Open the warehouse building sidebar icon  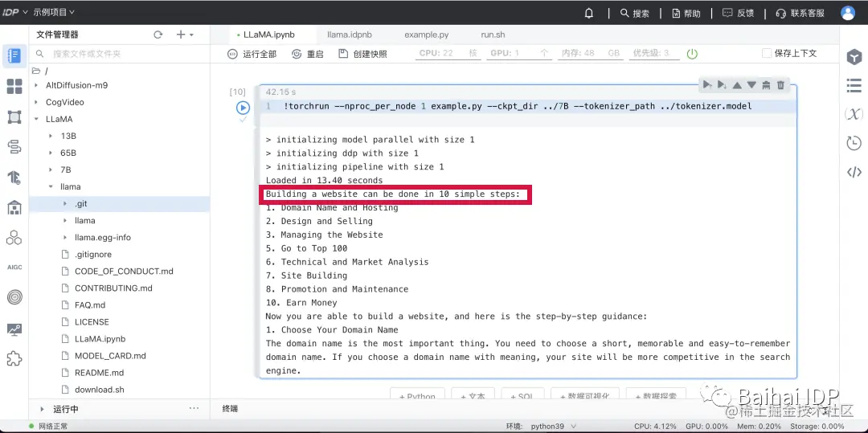[x=14, y=207]
